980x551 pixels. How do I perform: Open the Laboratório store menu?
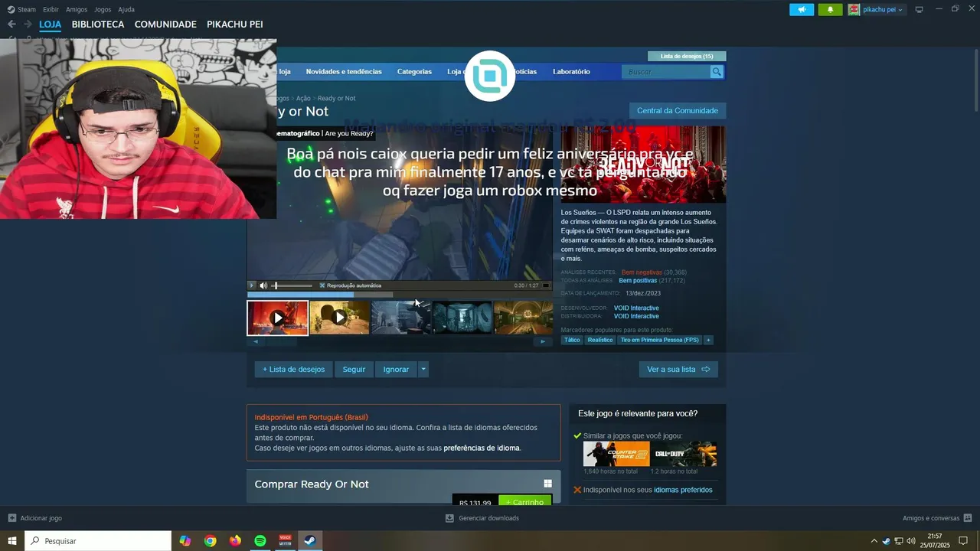click(571, 72)
